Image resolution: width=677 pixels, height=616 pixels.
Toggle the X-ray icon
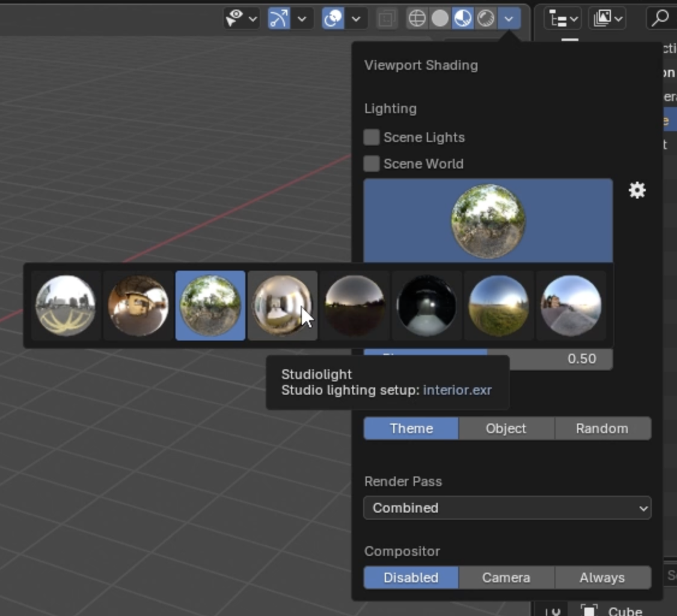[387, 19]
